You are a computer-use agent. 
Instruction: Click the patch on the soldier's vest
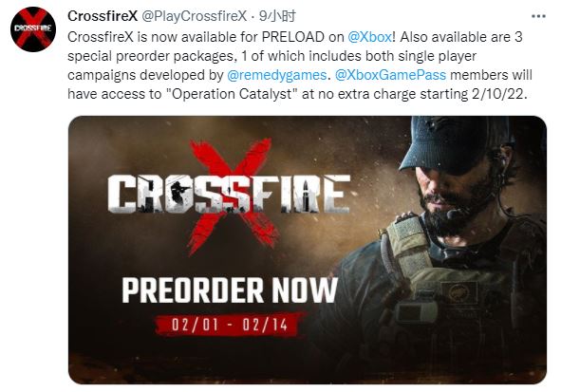[459, 292]
